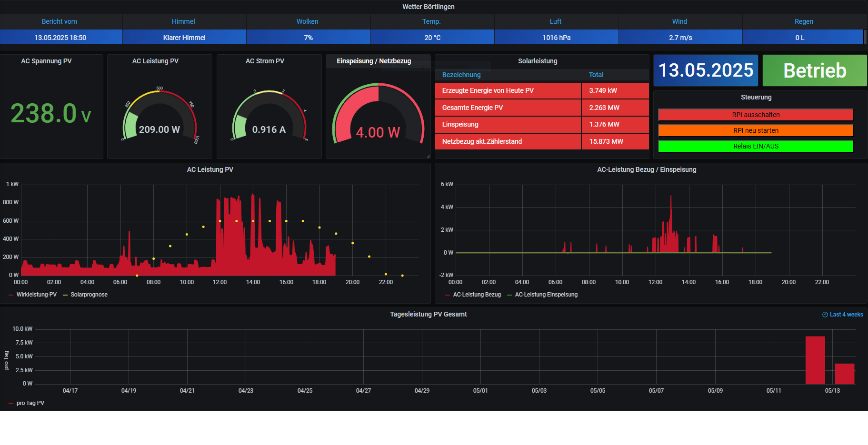Sort table by the Total column header
This screenshot has width=868, height=445.
(x=596, y=75)
